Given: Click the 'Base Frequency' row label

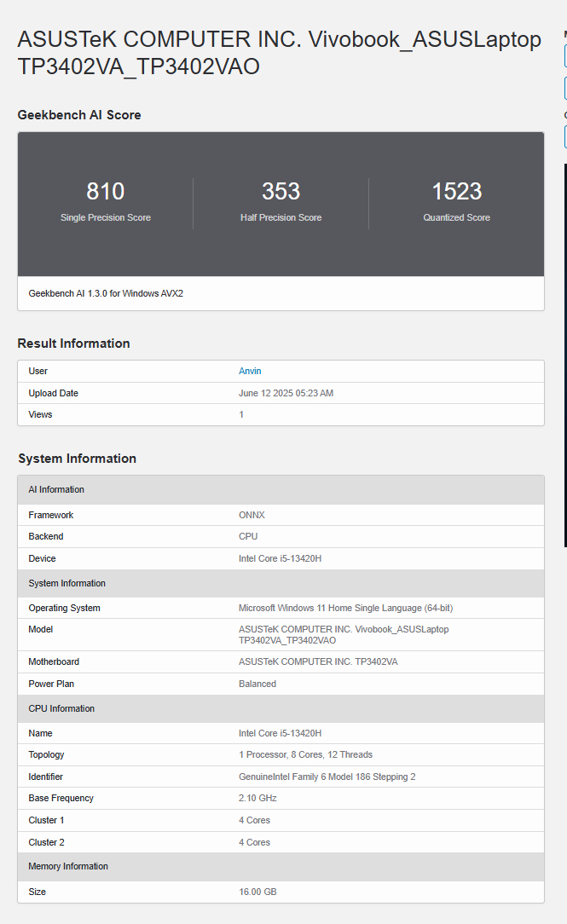Looking at the screenshot, I should [61, 798].
